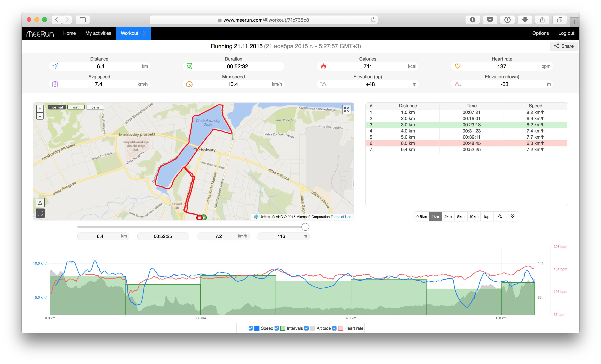Viewport: 601px width, 364px height.
Task: Click the map zoom in plus button
Action: (x=40, y=109)
